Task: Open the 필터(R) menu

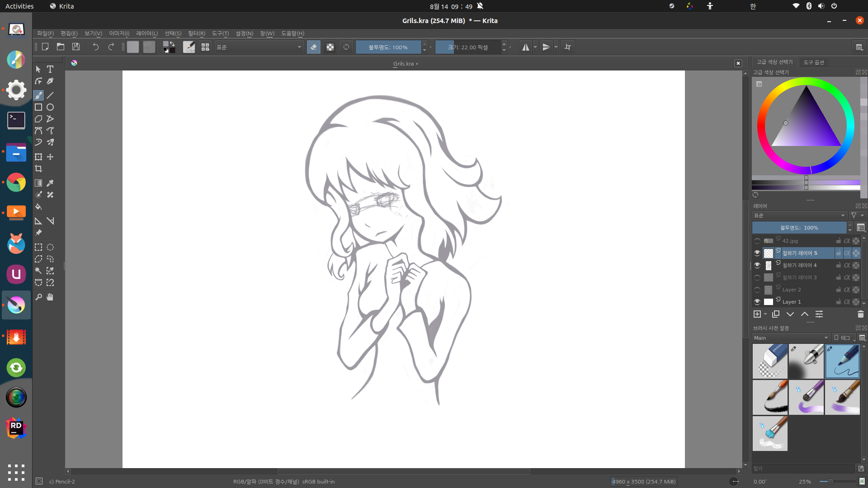Action: point(196,33)
